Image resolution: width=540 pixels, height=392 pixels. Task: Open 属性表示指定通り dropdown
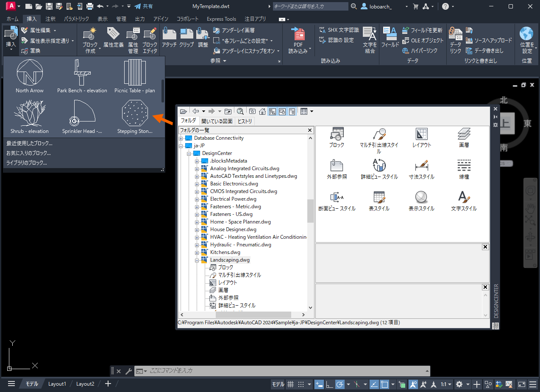[x=47, y=41]
